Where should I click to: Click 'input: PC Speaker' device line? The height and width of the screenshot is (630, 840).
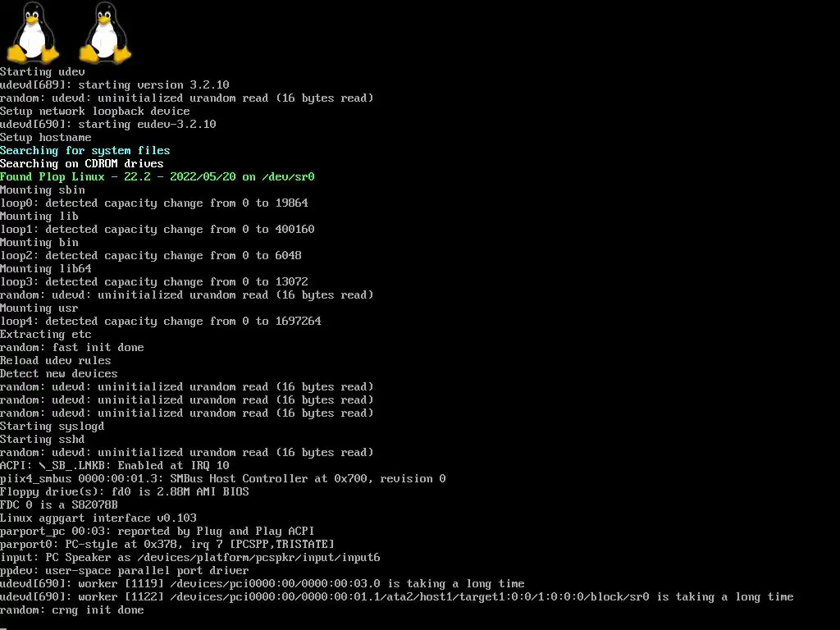[x=190, y=557]
